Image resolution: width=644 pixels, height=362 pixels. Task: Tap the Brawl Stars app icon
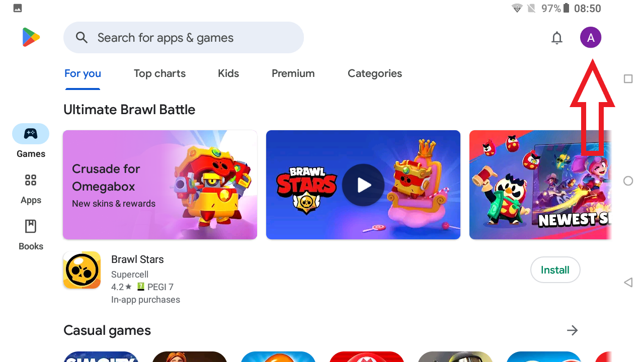[x=82, y=270]
